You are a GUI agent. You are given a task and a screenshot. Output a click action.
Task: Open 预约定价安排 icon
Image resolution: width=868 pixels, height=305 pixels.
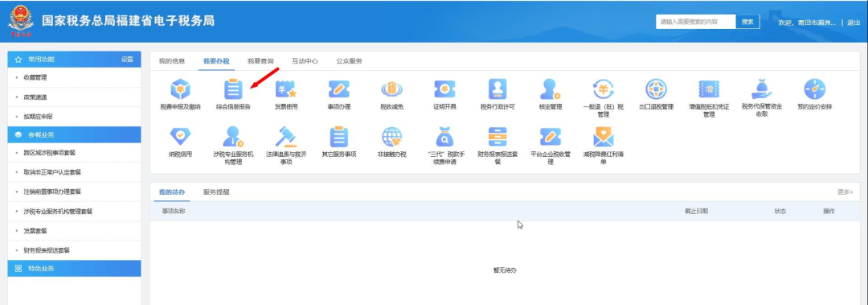815,89
